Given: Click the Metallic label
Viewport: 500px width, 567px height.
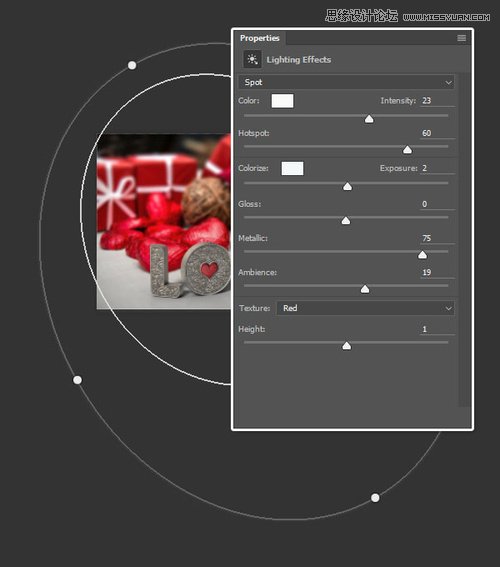Looking at the screenshot, I should 253,238.
